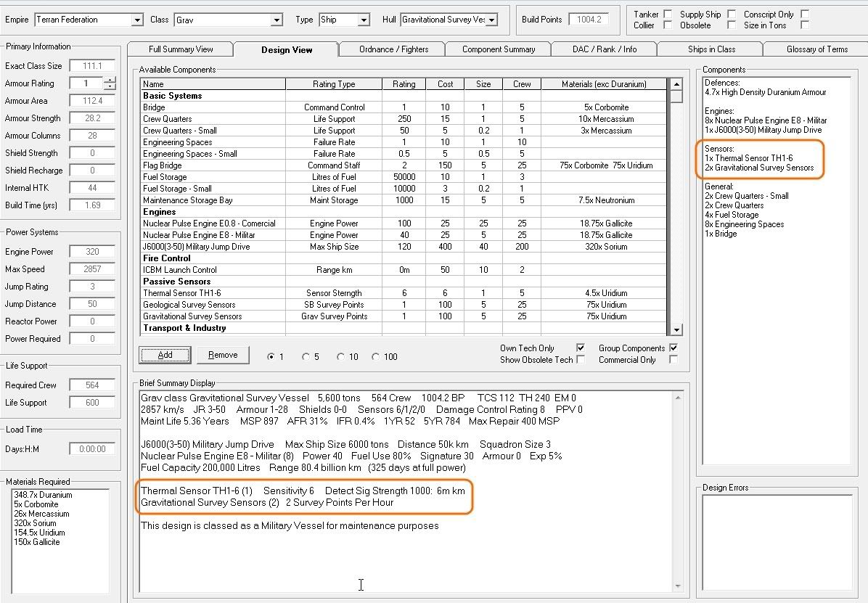Select the J6000(3-50) Military Jump Drive row
The image size is (868, 603).
pyautogui.click(x=404, y=247)
